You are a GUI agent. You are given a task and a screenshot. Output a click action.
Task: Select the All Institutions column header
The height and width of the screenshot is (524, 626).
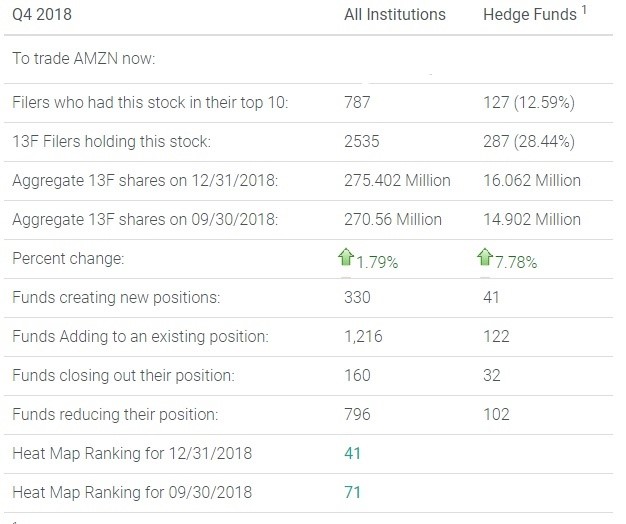394,15
